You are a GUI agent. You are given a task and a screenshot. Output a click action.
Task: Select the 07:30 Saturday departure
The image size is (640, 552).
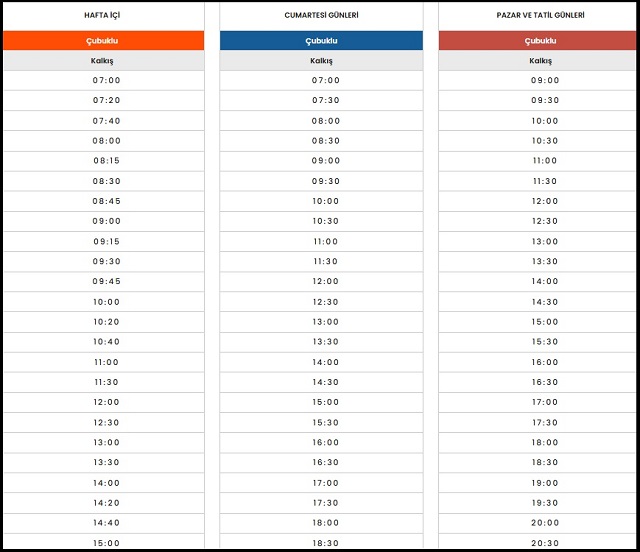[x=325, y=101]
